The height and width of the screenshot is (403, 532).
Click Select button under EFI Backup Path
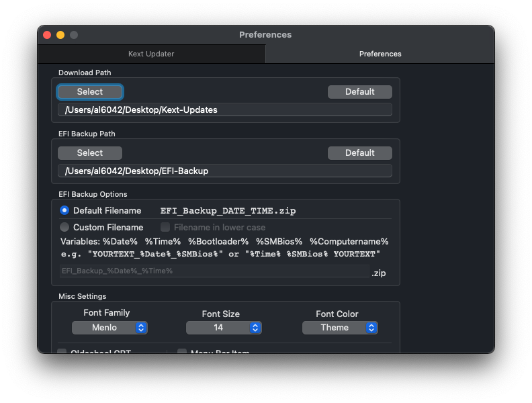coord(90,153)
